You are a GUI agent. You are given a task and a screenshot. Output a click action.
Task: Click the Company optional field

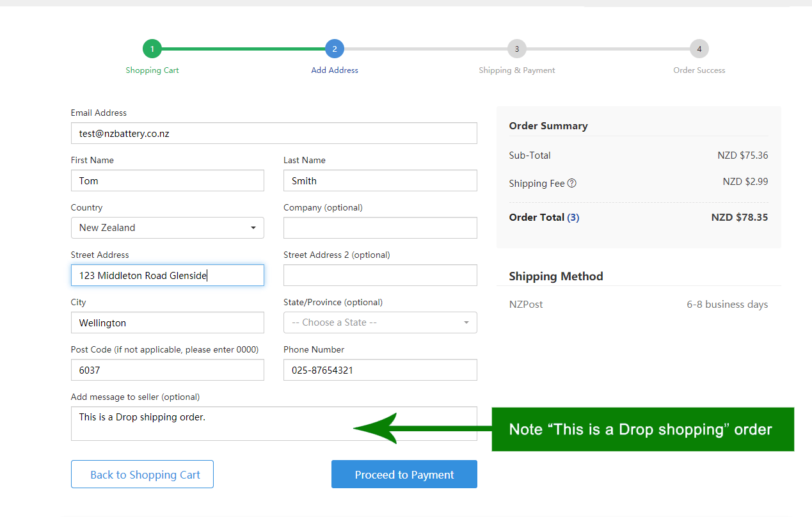pyautogui.click(x=380, y=228)
